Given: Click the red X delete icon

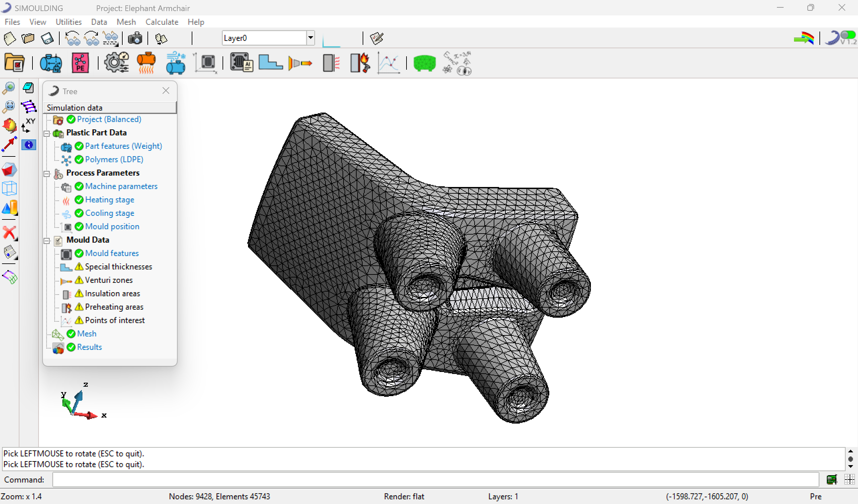Looking at the screenshot, I should coord(9,233).
